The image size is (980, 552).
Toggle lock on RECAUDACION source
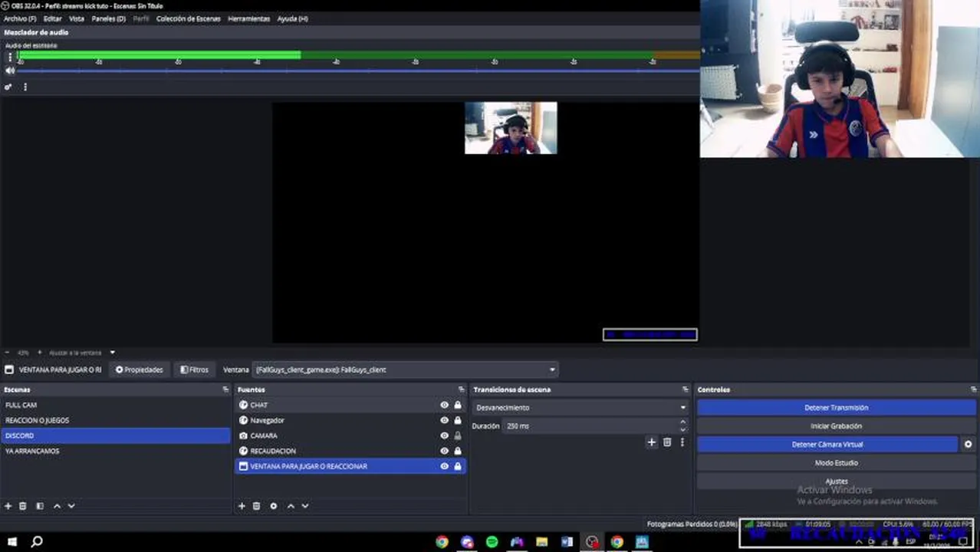pyautogui.click(x=458, y=451)
